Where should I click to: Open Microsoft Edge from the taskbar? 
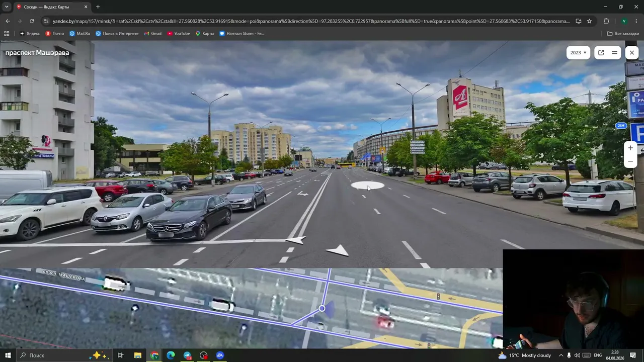(171, 355)
